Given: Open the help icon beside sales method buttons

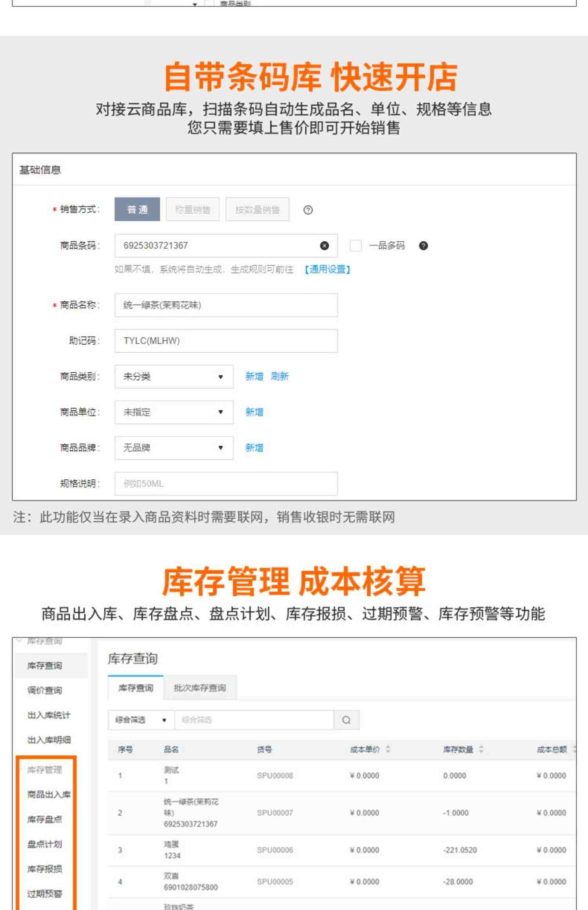Looking at the screenshot, I should (308, 210).
